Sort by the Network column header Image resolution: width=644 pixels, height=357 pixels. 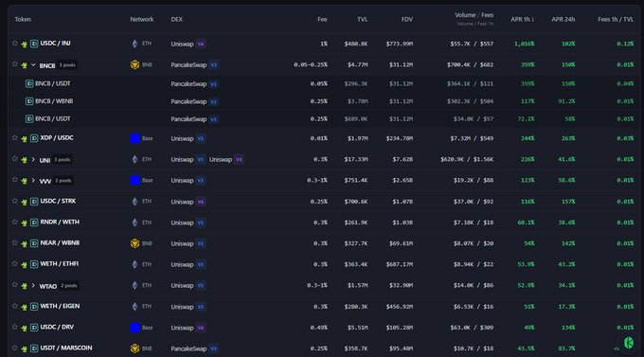142,19
